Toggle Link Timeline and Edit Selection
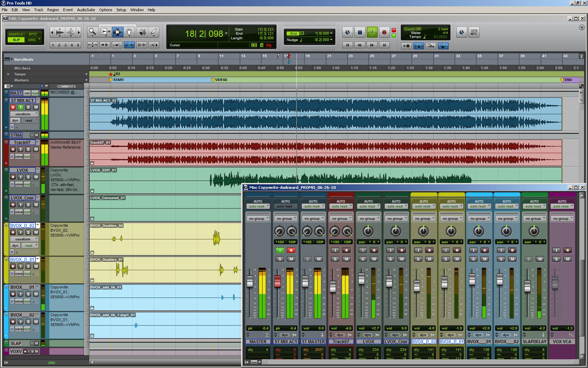Screen dimensions: 588x368 pyautogui.click(x=129, y=45)
